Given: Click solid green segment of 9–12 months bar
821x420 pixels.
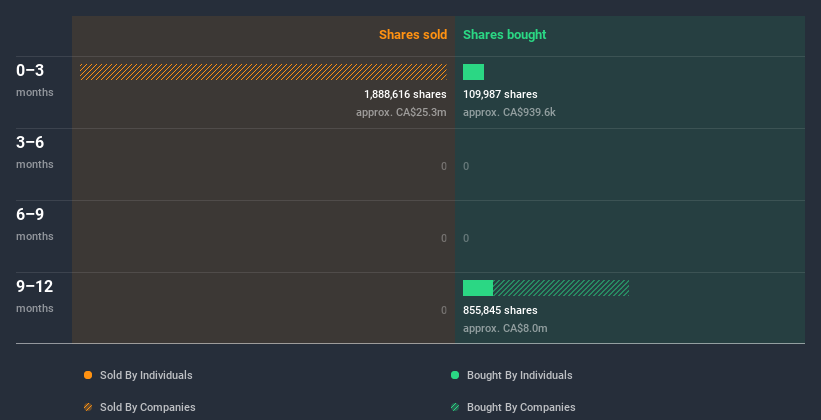Looking at the screenshot, I should 478,288.
